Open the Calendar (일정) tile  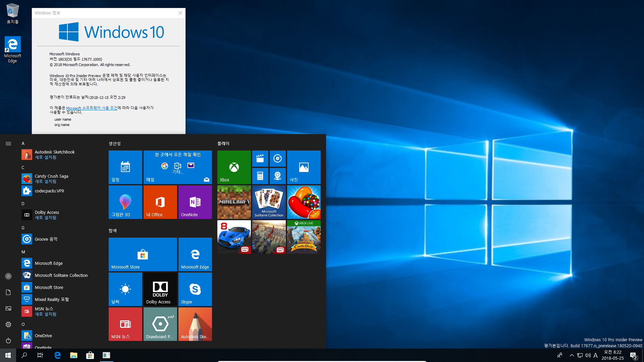[125, 167]
